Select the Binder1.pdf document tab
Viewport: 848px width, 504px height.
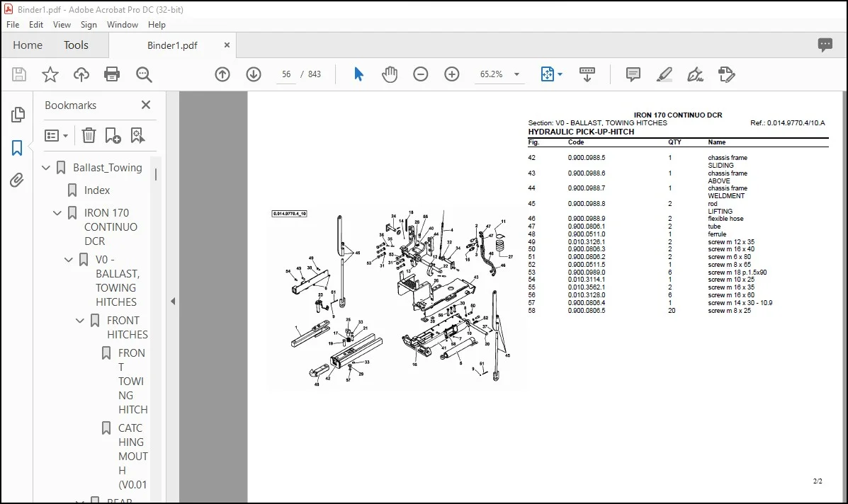(172, 45)
